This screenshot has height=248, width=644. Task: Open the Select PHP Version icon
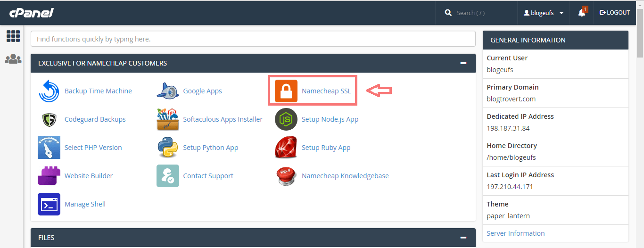[x=49, y=148]
